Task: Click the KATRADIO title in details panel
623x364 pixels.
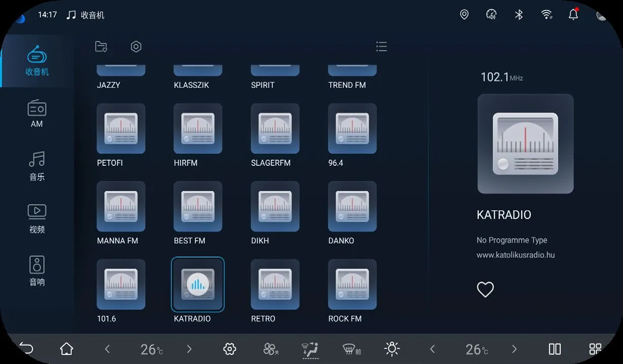Action: pos(504,215)
